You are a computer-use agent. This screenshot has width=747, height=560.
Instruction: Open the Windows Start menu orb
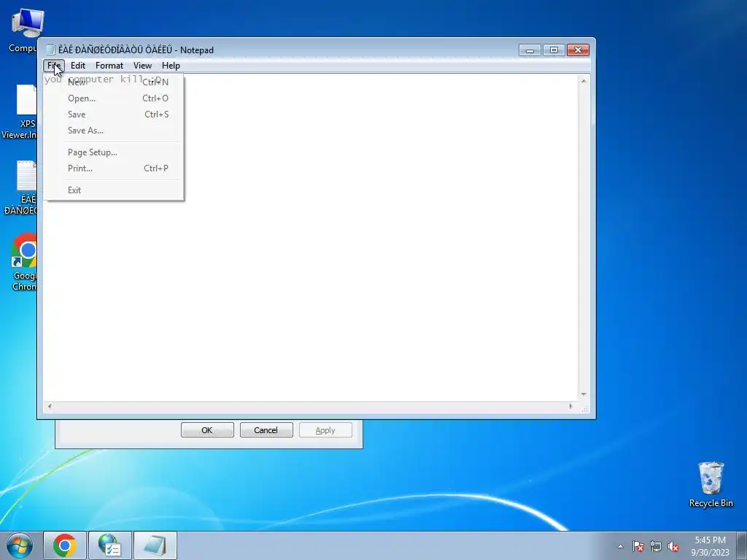click(x=20, y=545)
